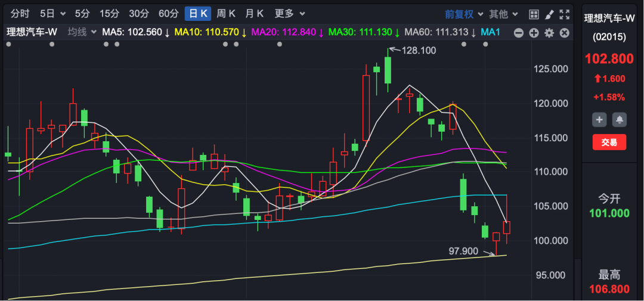Close the indicator bar with X icon

coord(565,33)
